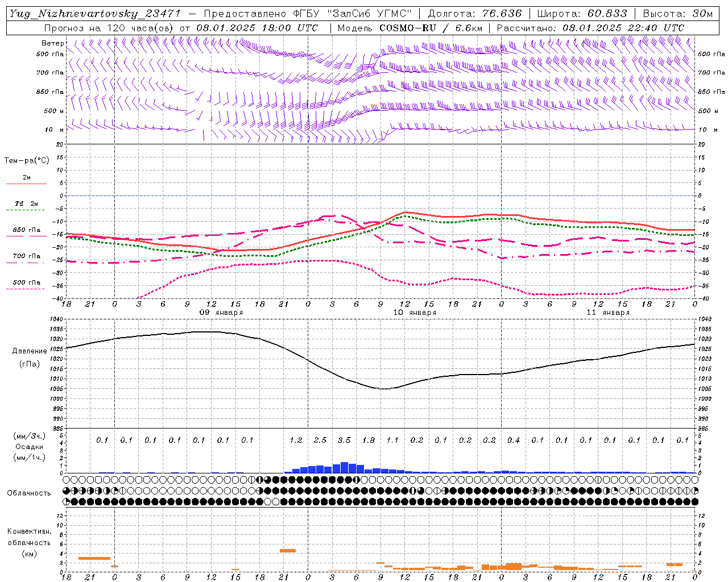Select the 'Долгота: 76.636' header value
The width and height of the screenshot is (728, 582).
pos(475,14)
